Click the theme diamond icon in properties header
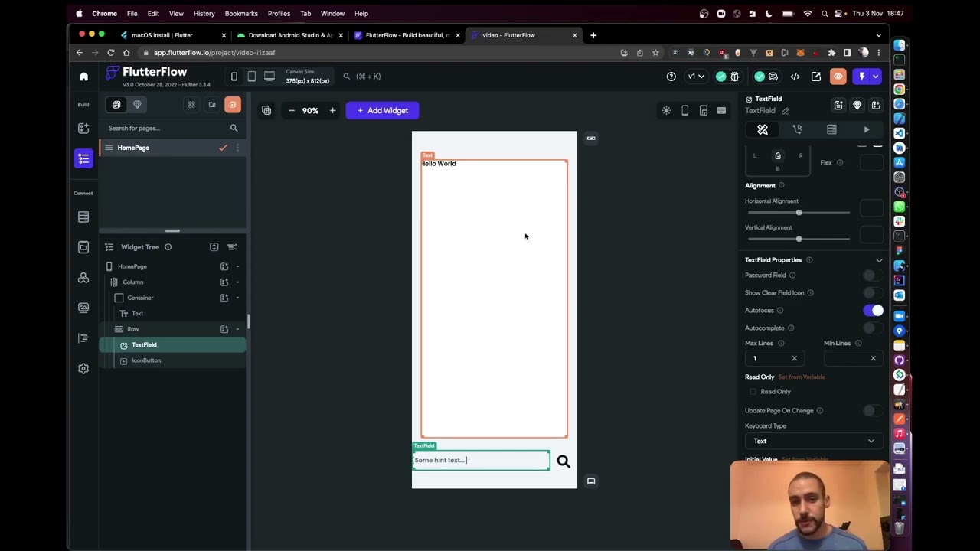 (857, 106)
